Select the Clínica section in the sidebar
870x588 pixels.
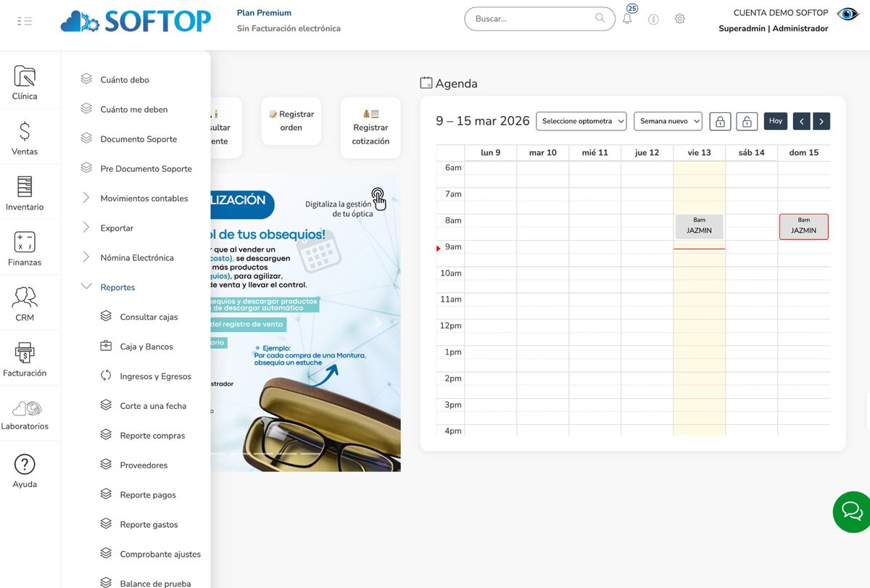(23, 80)
